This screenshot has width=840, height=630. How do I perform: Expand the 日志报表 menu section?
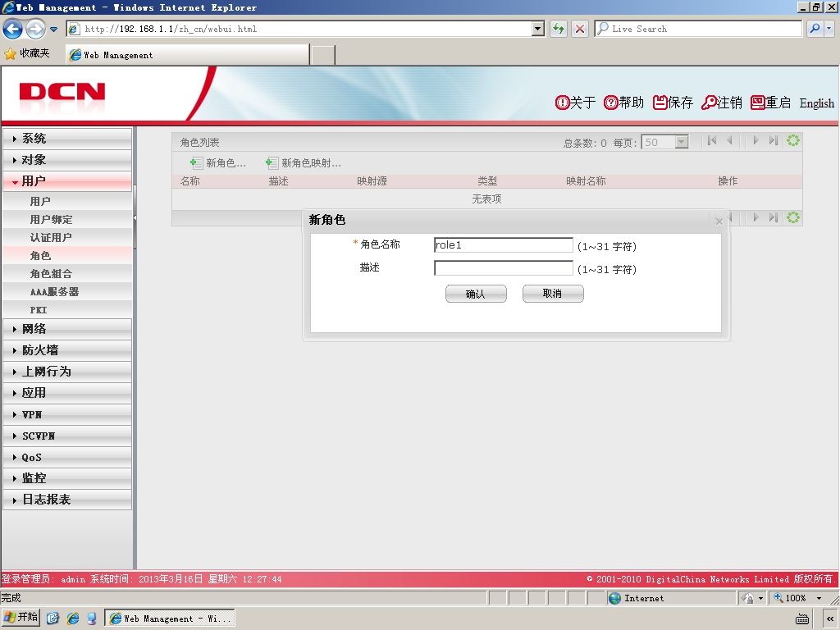coord(67,500)
